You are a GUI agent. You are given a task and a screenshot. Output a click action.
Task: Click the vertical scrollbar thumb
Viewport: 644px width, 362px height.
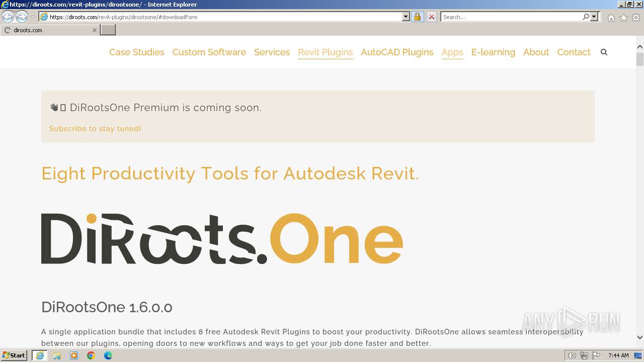640,59
